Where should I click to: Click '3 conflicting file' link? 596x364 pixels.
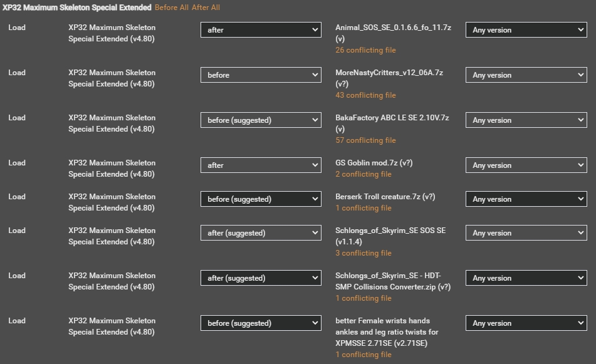tap(363, 253)
